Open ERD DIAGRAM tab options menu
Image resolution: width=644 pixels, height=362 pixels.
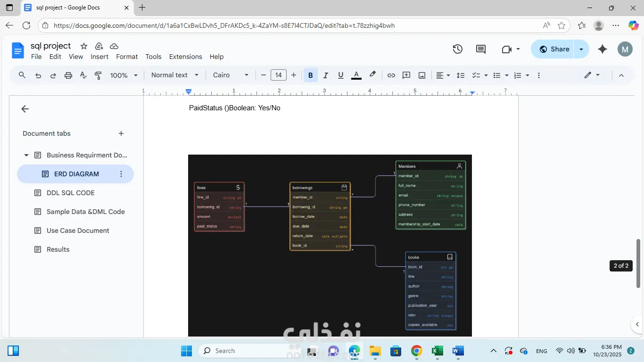[121, 174]
